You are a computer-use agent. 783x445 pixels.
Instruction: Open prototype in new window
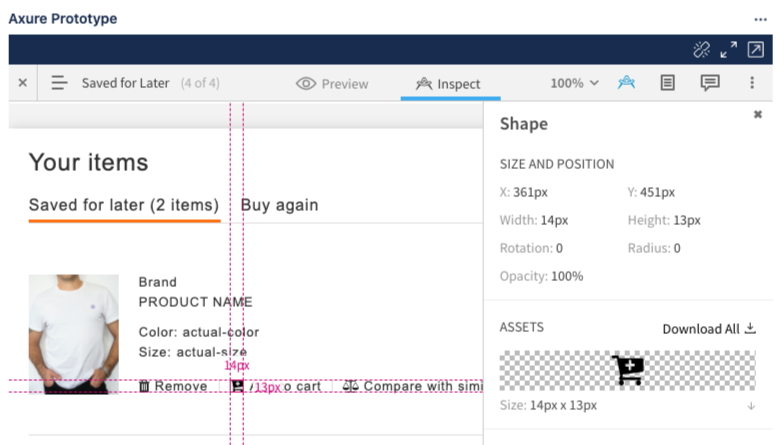[756, 50]
